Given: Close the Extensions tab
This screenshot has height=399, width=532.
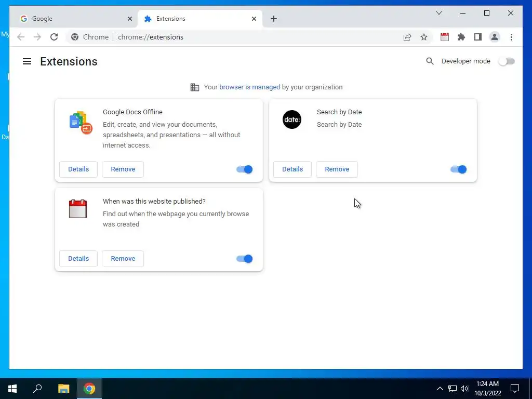Looking at the screenshot, I should pos(254,19).
